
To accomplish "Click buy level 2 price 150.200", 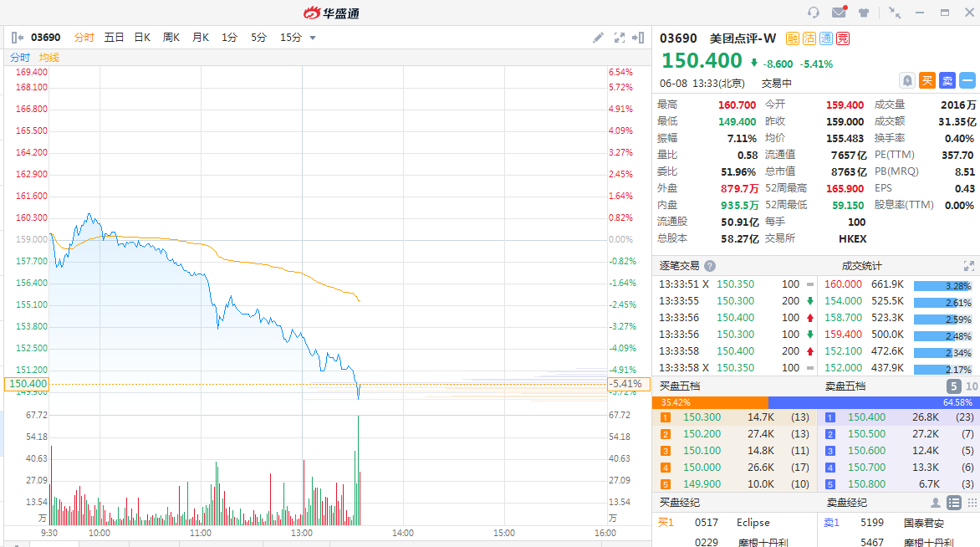I will tap(702, 434).
